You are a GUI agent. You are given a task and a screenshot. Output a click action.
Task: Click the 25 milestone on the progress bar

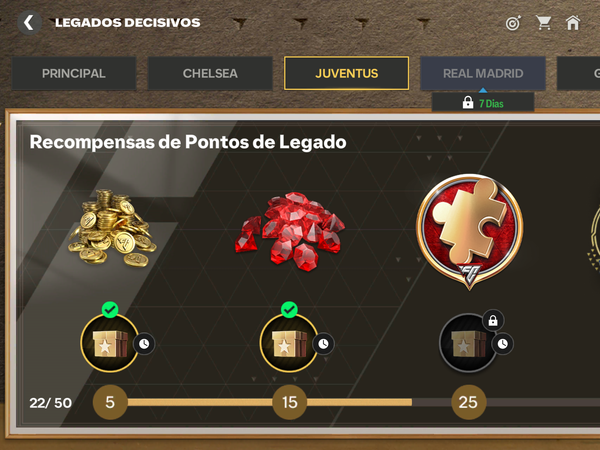[468, 402]
